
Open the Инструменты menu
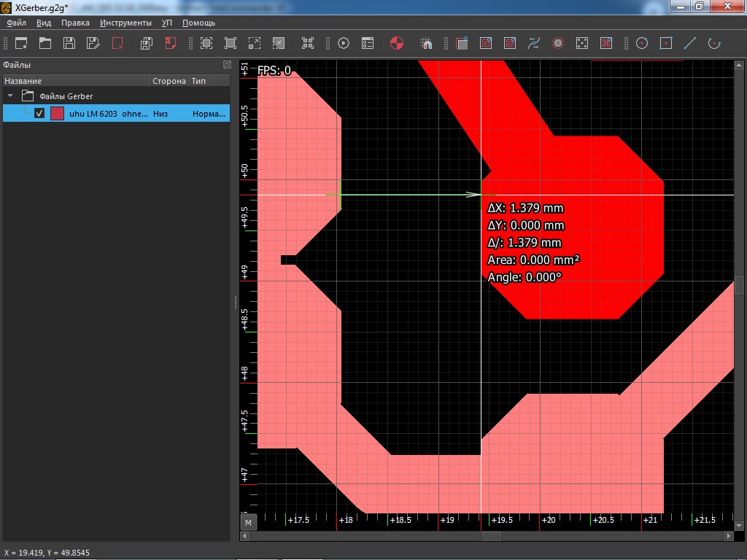coord(125,23)
